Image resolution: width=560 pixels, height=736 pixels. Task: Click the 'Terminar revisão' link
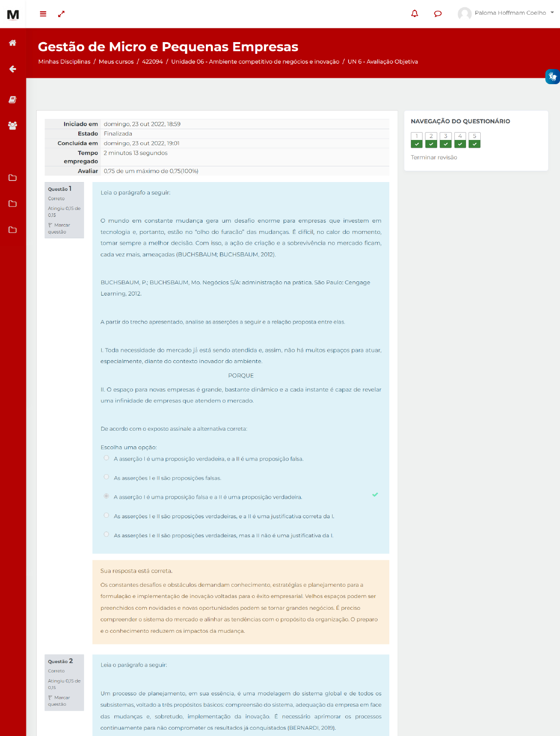pyautogui.click(x=434, y=158)
